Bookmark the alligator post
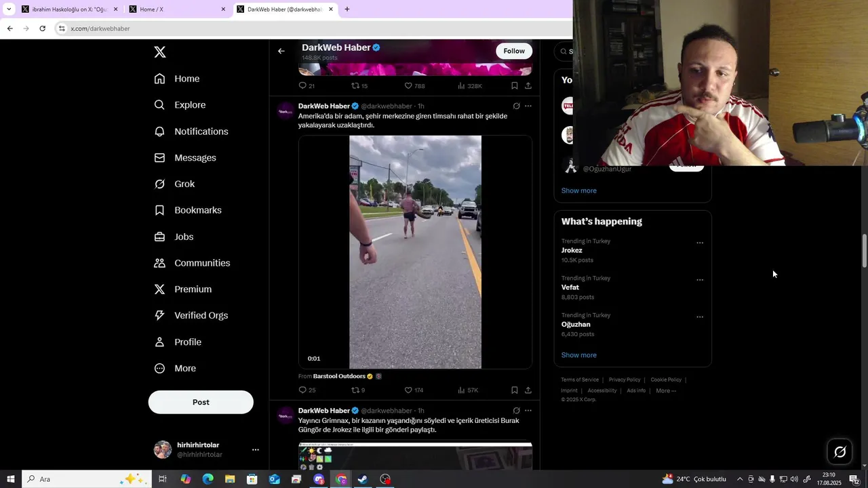 point(515,390)
